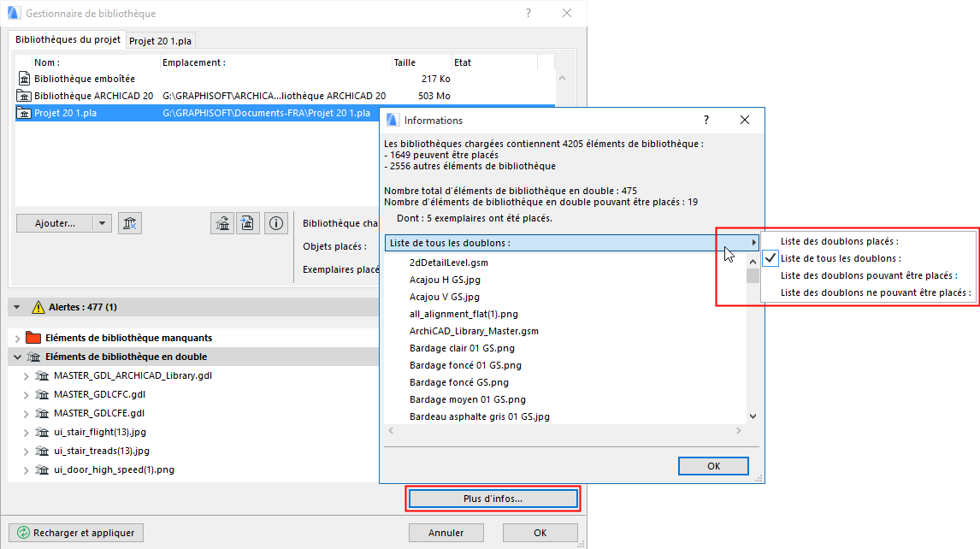980x549 pixels.
Task: Select Acajou V GS.jpg in the list
Action: [445, 297]
